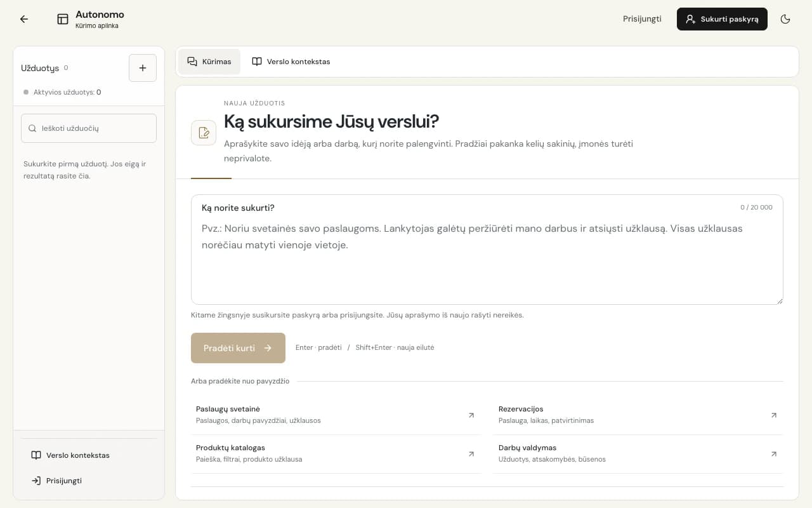Open Verslo kontekstas in the sidebar footer

pos(89,455)
